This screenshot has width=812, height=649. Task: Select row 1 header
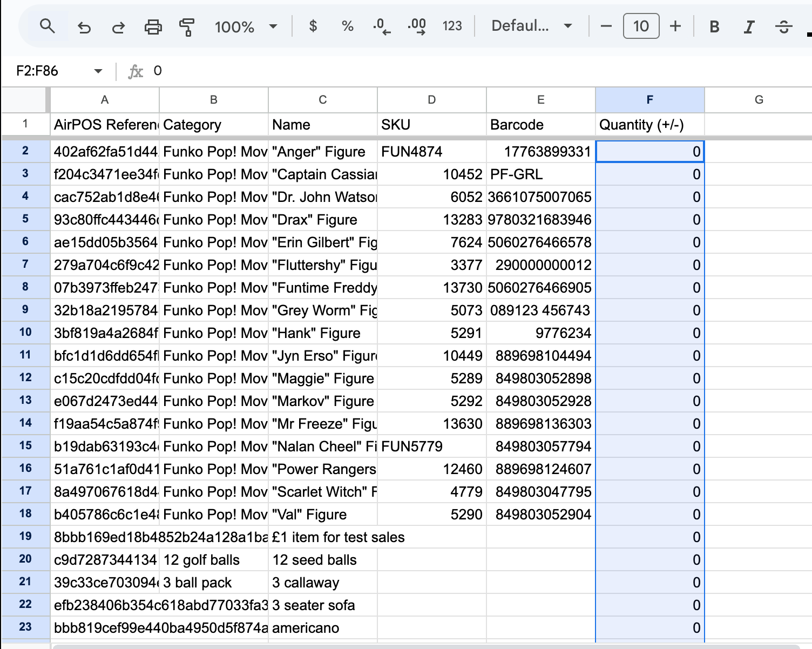25,124
